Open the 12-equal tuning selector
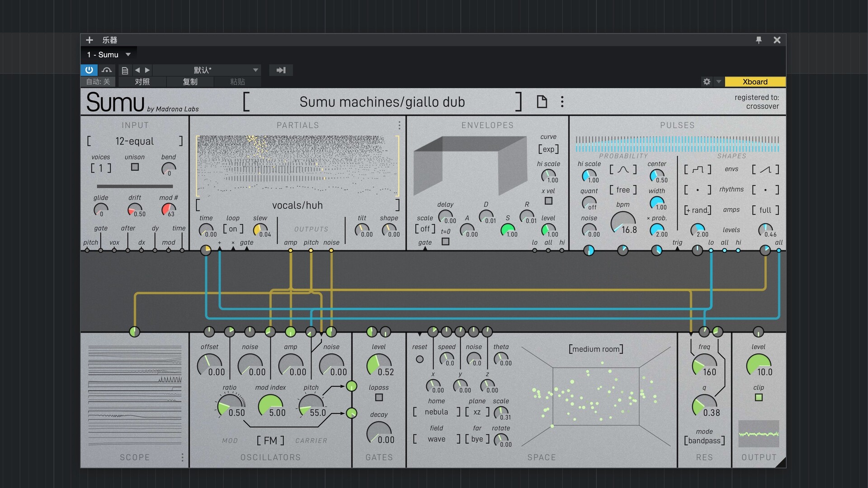Screen dimensions: 868x488 tap(135, 141)
